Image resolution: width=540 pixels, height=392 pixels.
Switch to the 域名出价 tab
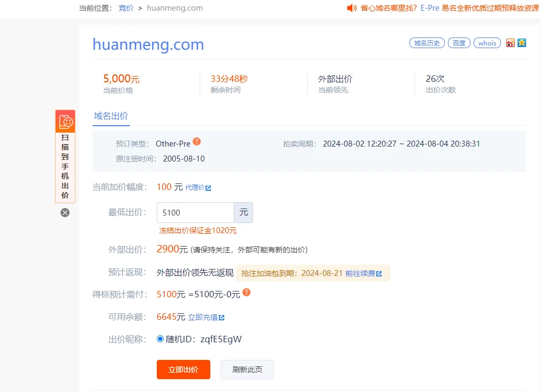click(111, 116)
